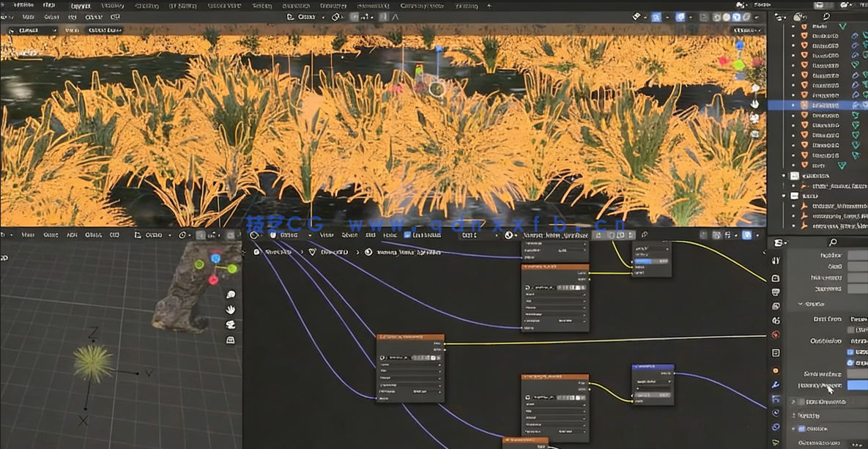Click the zoom magnifier icon beside the 3D viewport
868x449 pixels.
(231, 294)
